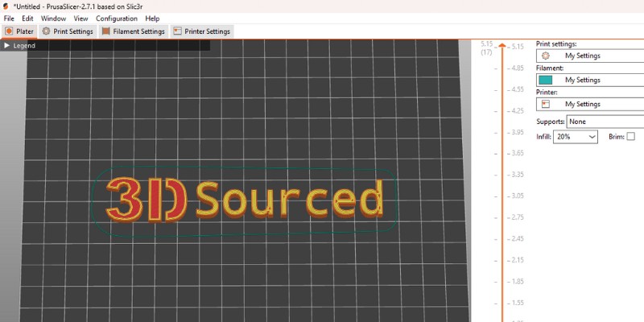Click the Printer Settings icon tab

pos(177,31)
